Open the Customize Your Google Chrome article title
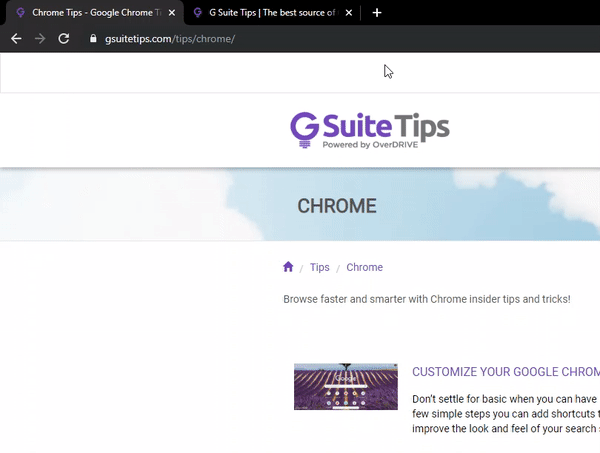Screen dimensions: 600x453 tap(506, 372)
